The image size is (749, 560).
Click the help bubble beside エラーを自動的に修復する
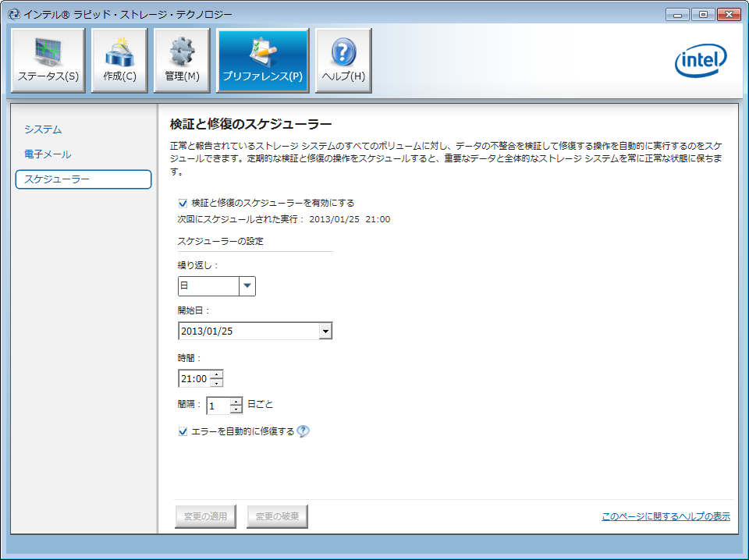[x=303, y=431]
